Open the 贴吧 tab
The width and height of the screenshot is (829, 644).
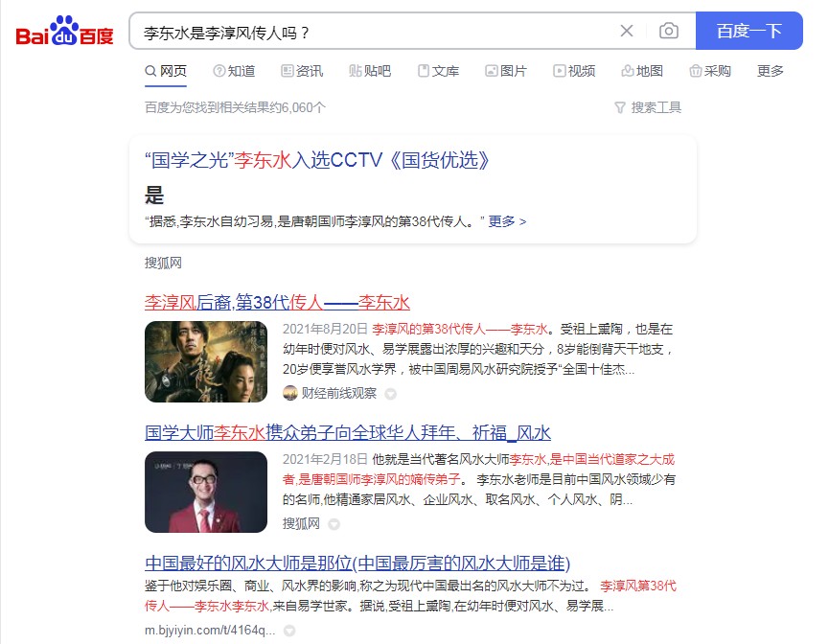click(370, 71)
